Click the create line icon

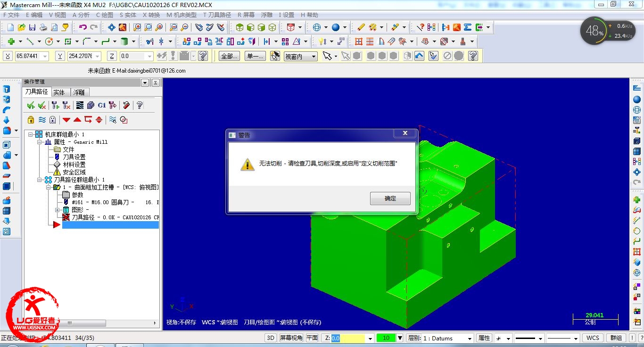(30, 41)
